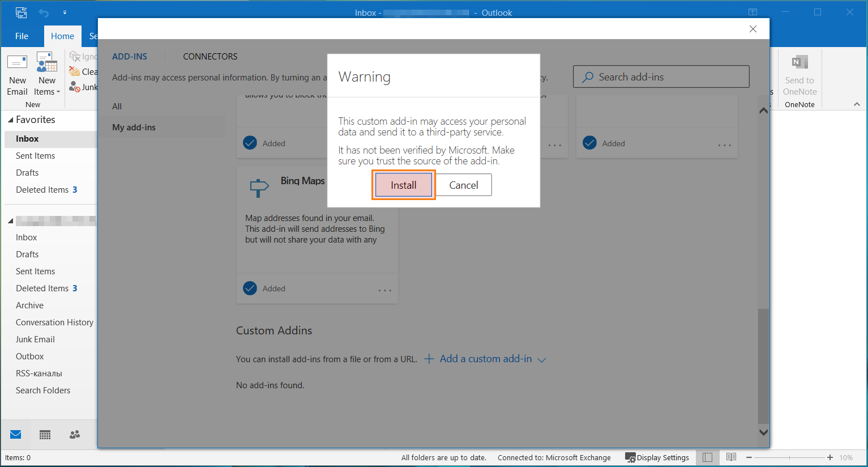Collapse the Favorites folder group
Image resolution: width=868 pixels, height=467 pixels.
point(10,120)
